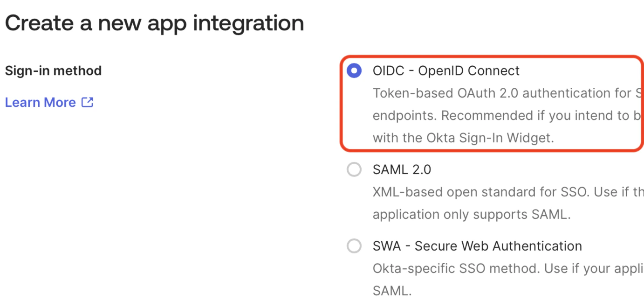Click the external link icon beside Learn More
The image size is (644, 308).
click(88, 102)
